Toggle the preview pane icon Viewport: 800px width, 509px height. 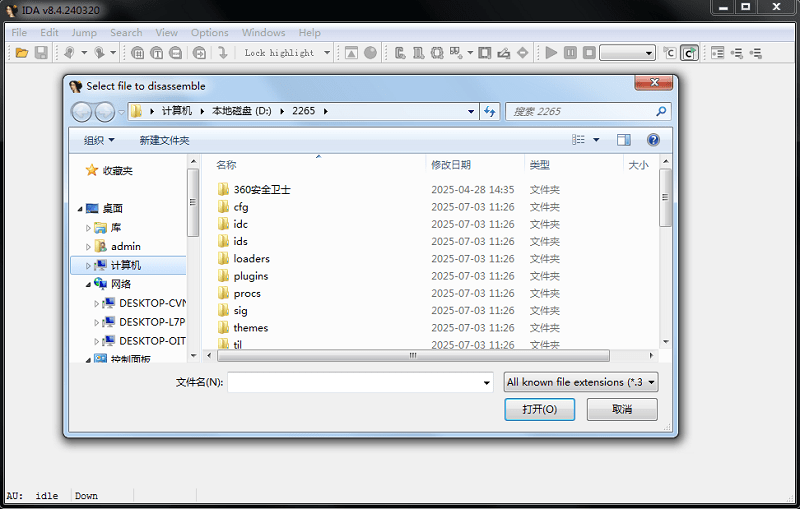tap(623, 140)
